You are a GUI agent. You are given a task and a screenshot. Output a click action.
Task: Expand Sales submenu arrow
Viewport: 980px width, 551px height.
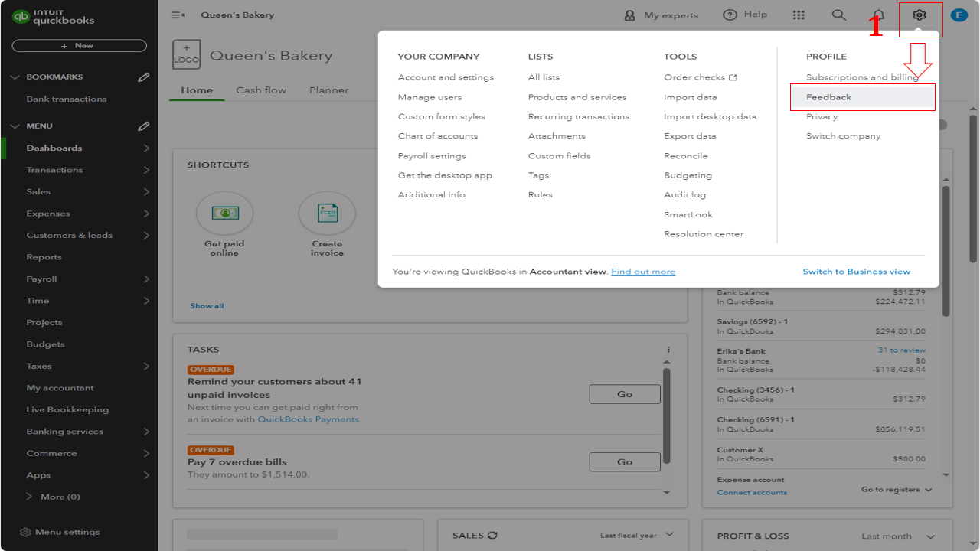click(x=146, y=192)
